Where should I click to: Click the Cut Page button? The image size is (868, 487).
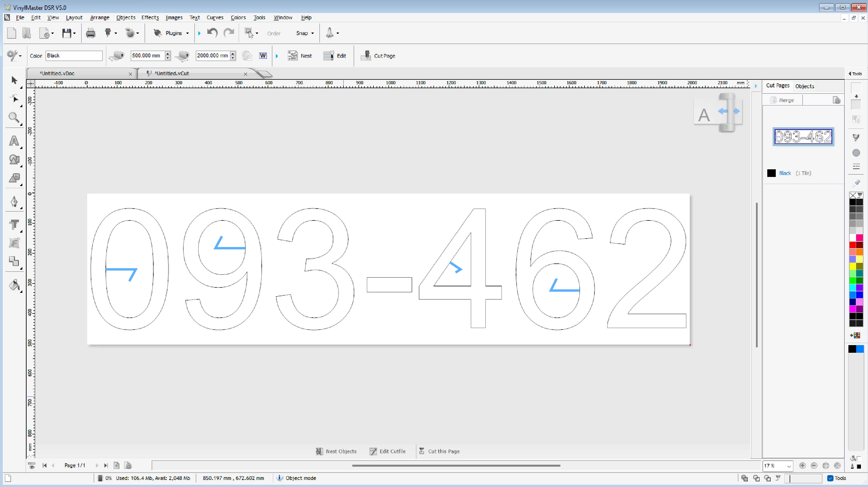coord(378,56)
